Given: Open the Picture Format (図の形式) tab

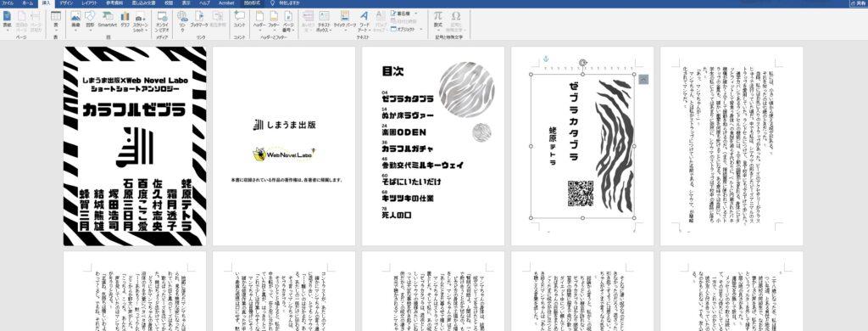Looking at the screenshot, I should (252, 3).
